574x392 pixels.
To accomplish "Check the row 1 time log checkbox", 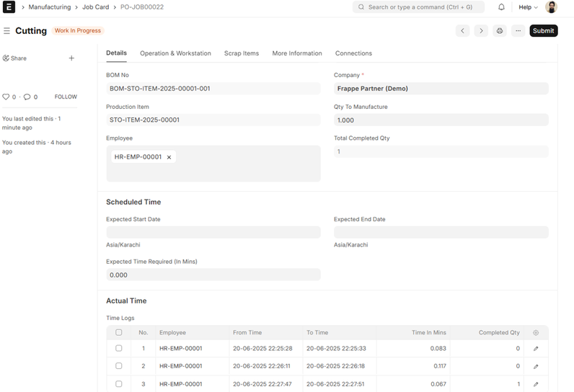I will (x=119, y=349).
